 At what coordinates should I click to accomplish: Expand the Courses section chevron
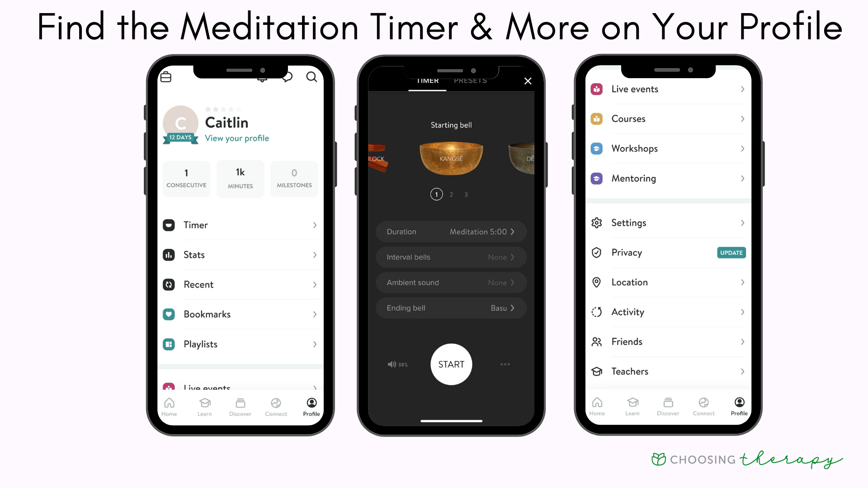tap(741, 118)
